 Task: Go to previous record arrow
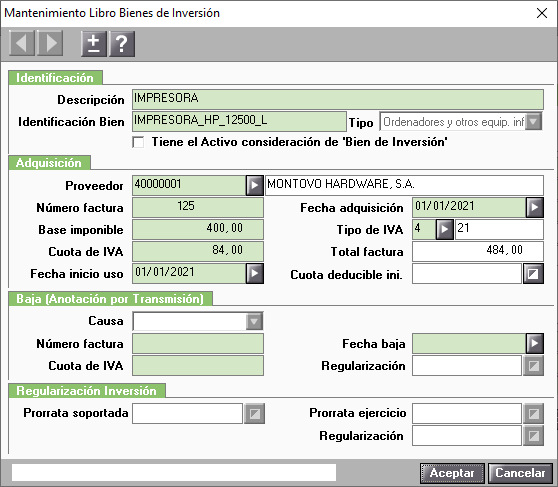[x=22, y=43]
